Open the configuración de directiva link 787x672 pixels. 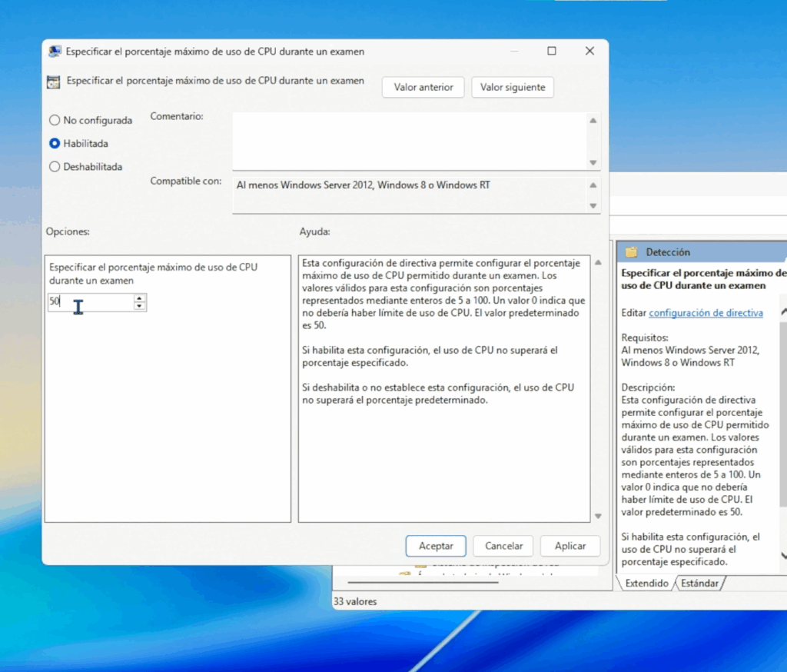[706, 313]
